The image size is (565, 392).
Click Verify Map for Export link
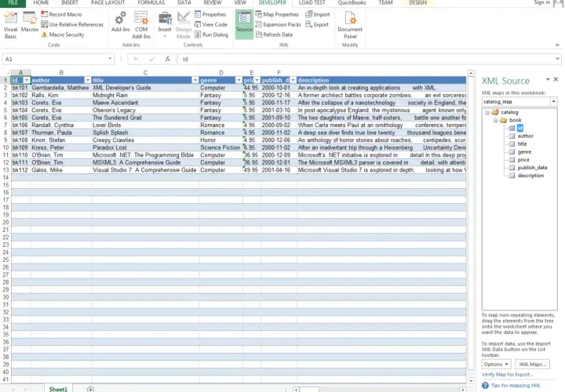point(508,375)
